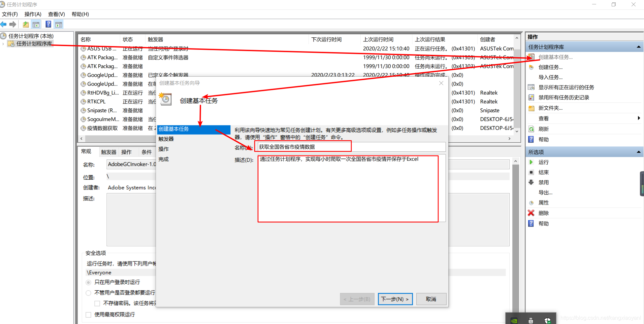Switch to the 条件 tab in details pane

[x=147, y=152]
